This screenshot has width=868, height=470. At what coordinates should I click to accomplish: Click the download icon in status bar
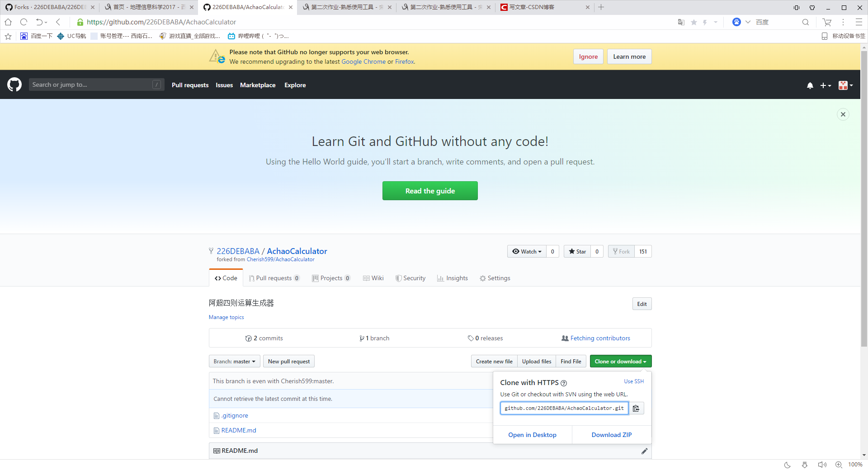click(x=805, y=465)
